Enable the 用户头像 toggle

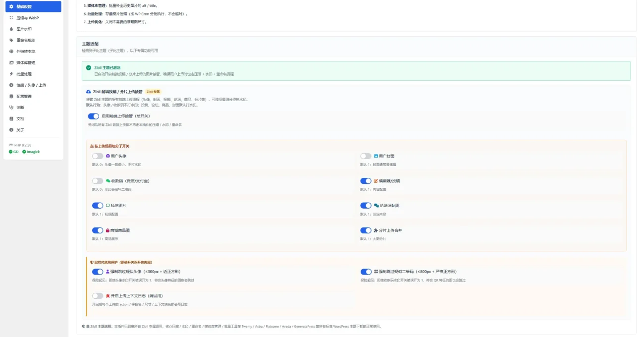click(98, 156)
